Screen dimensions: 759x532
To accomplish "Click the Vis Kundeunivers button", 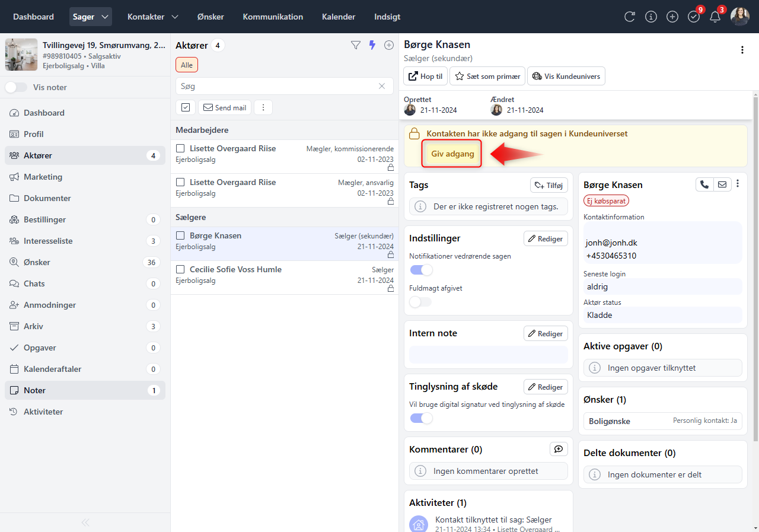I will point(566,76).
